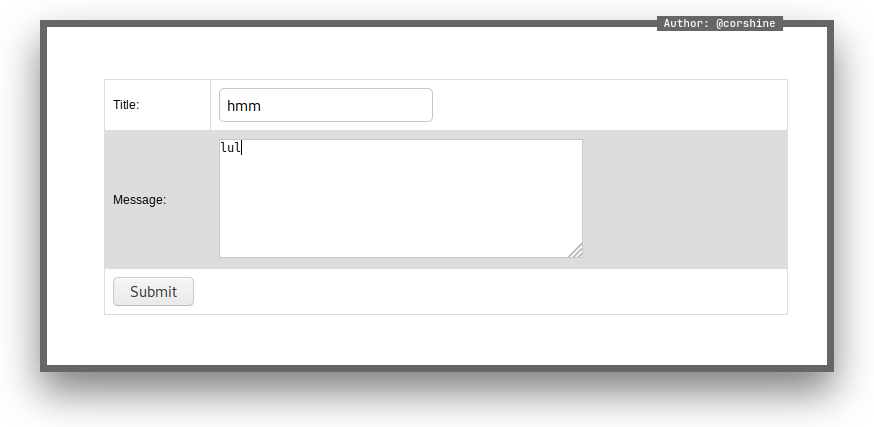Click inside the Message textarea
The width and height of the screenshot is (874, 427).
(400, 198)
